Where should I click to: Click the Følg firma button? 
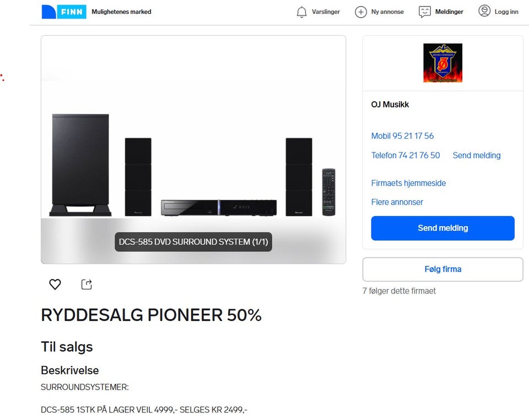pos(442,269)
